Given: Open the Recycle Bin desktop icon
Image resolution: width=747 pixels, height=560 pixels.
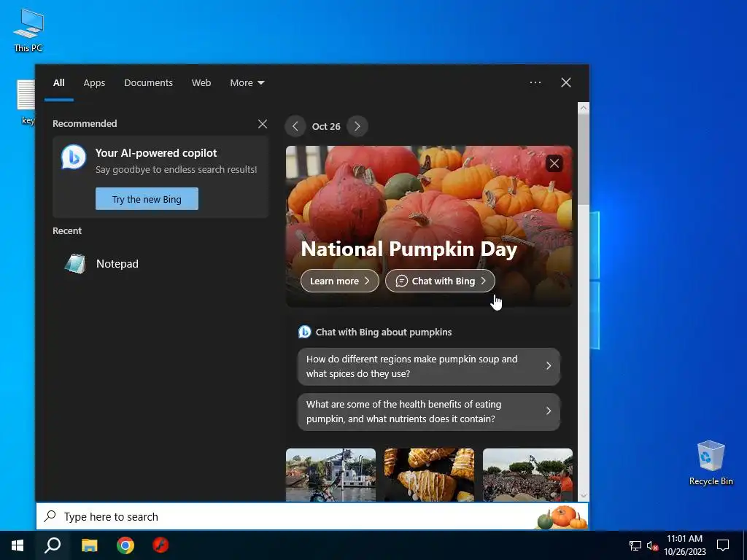Looking at the screenshot, I should tap(711, 463).
